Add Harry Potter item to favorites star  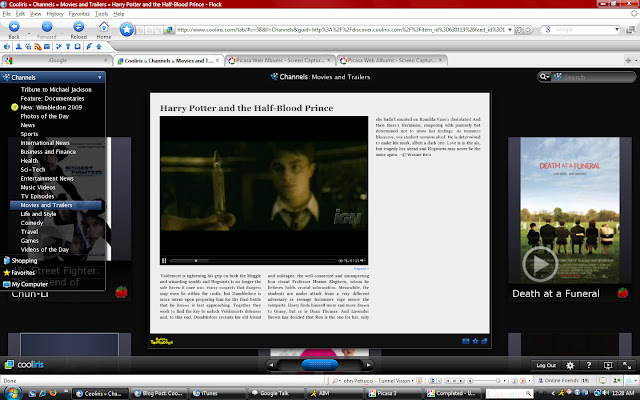point(475,341)
